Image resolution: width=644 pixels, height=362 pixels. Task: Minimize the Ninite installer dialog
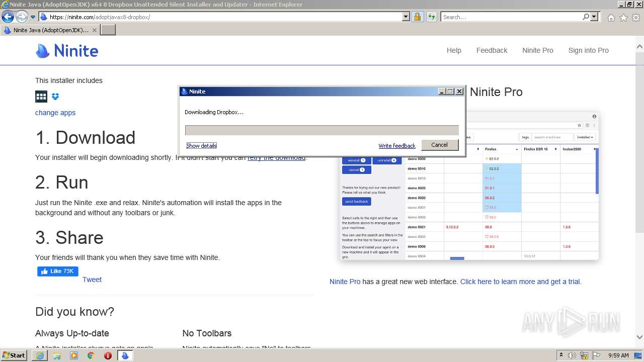[442, 92]
